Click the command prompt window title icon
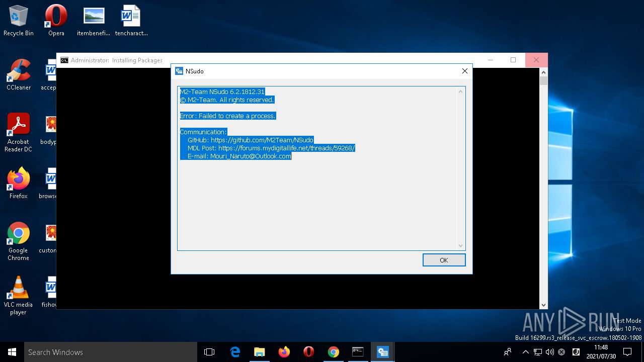 [x=64, y=60]
